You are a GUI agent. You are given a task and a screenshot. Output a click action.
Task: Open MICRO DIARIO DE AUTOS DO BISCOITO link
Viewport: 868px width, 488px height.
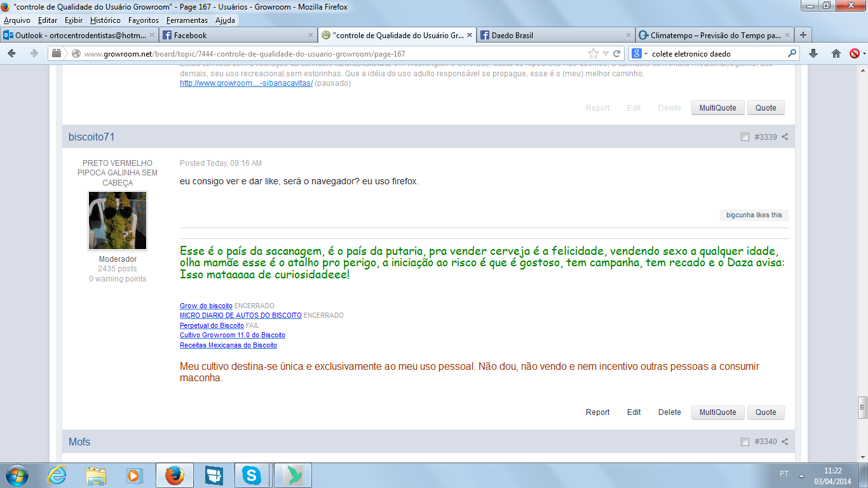pyautogui.click(x=241, y=315)
